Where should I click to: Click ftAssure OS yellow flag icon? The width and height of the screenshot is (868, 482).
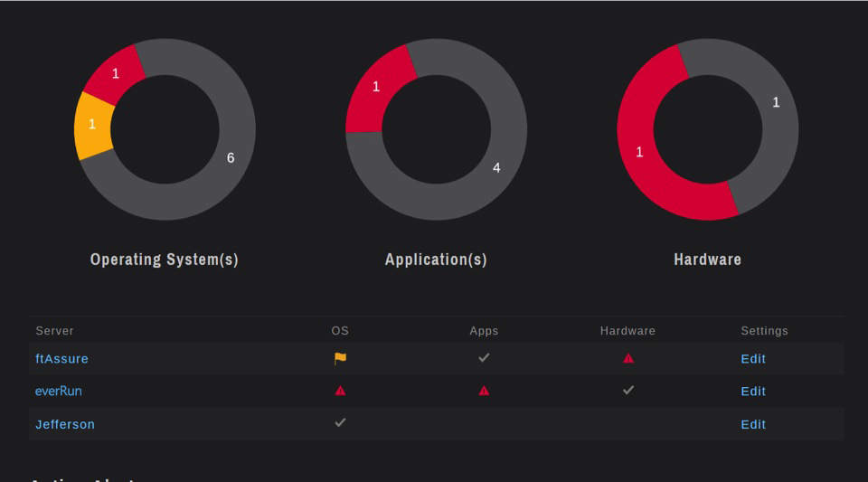point(340,358)
